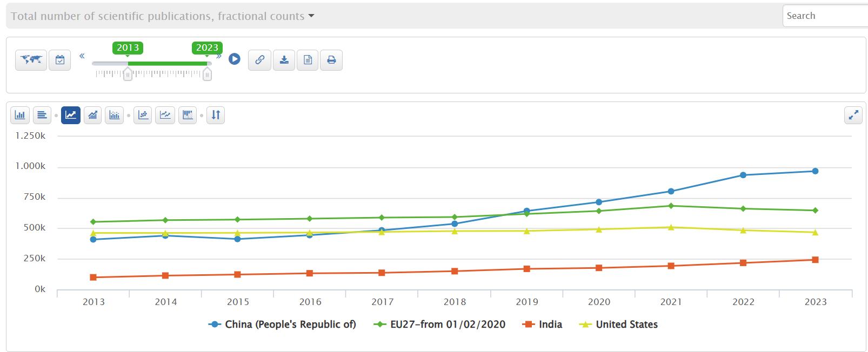The width and height of the screenshot is (868, 352).
Task: Expand chart to fullscreen
Action: (853, 115)
